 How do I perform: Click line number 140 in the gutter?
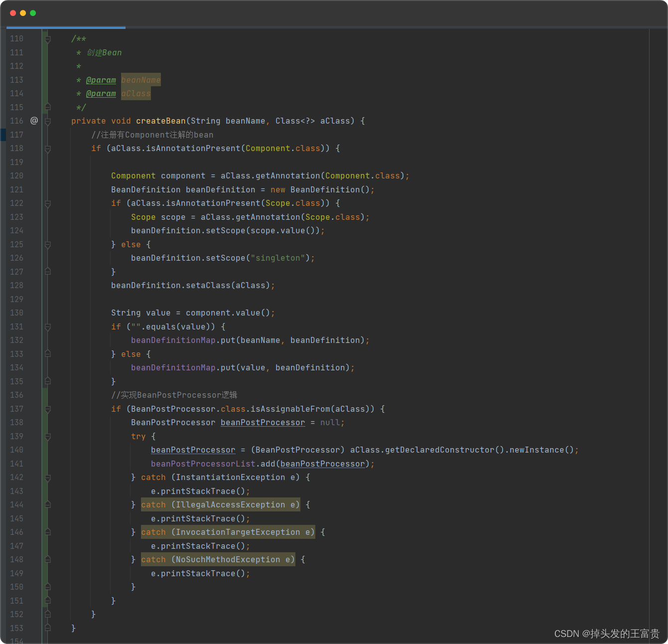(x=16, y=450)
